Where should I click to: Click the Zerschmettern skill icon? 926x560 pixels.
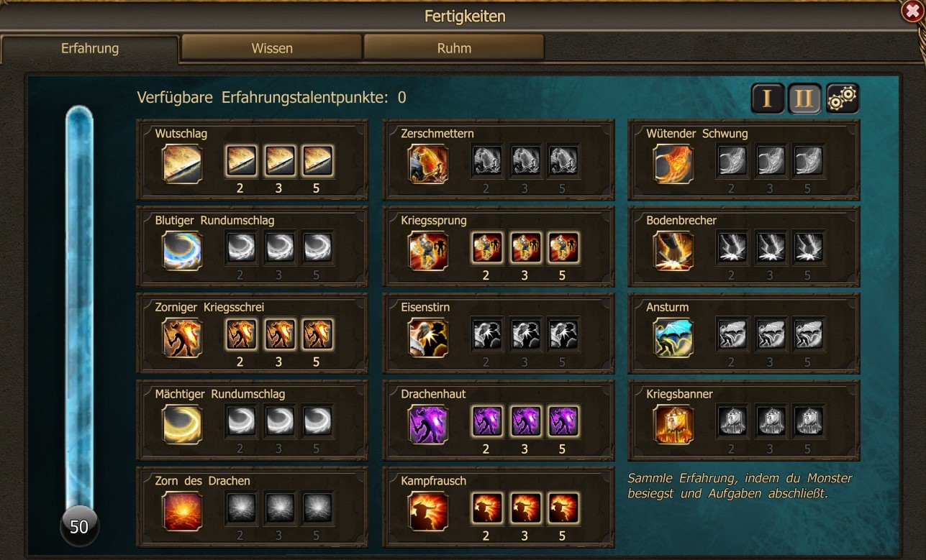coord(428,163)
